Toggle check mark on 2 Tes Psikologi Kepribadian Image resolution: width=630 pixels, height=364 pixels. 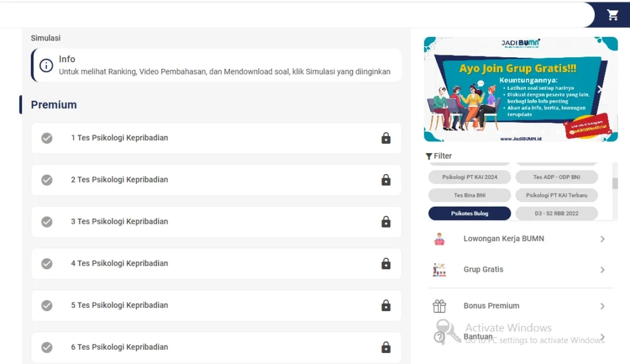(x=47, y=180)
